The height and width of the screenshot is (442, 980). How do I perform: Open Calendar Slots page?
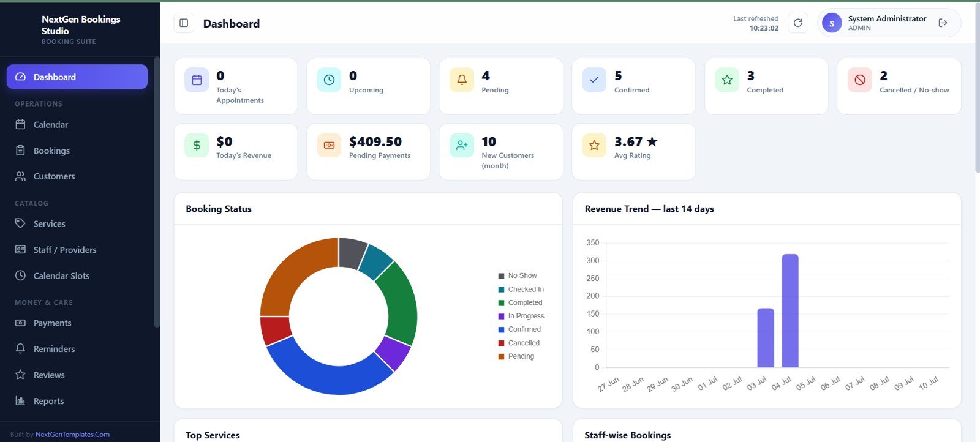(77, 275)
